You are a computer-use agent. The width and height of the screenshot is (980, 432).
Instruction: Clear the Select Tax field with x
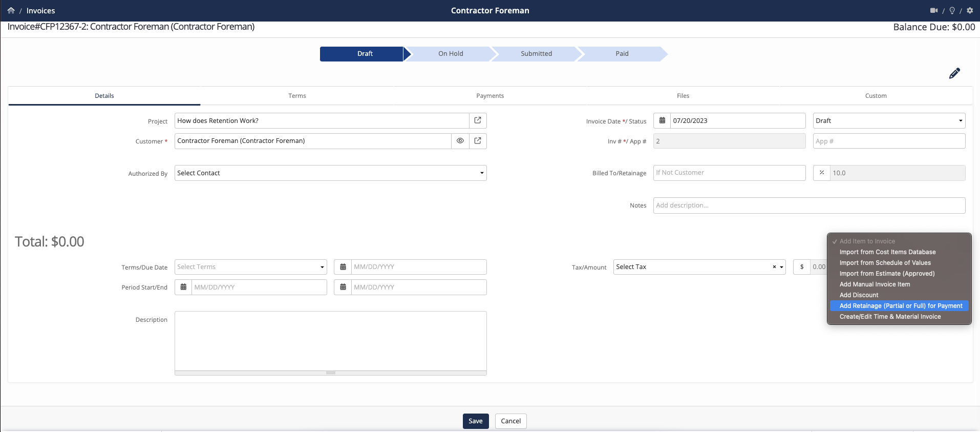point(774,267)
